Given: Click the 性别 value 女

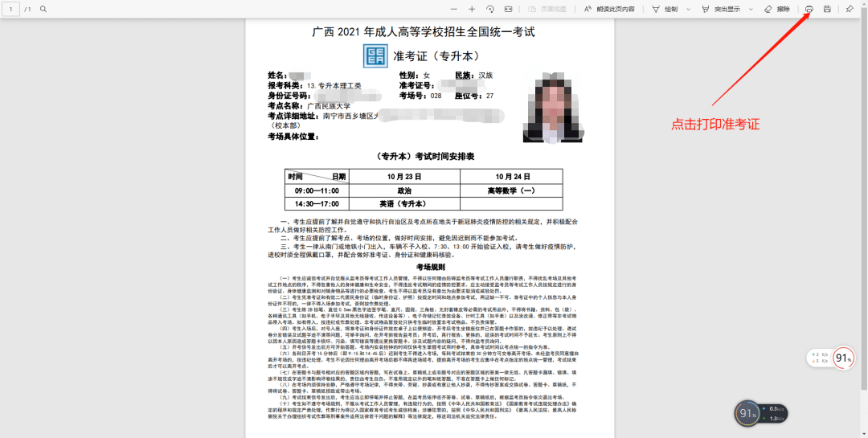Looking at the screenshot, I should 426,76.
